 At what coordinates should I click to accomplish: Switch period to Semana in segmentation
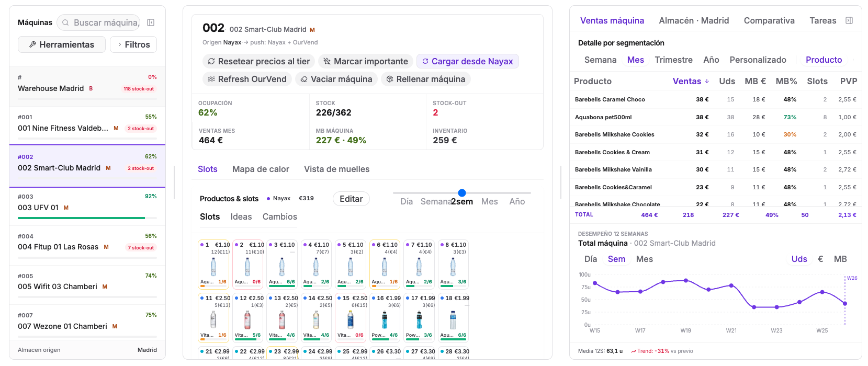pos(600,60)
